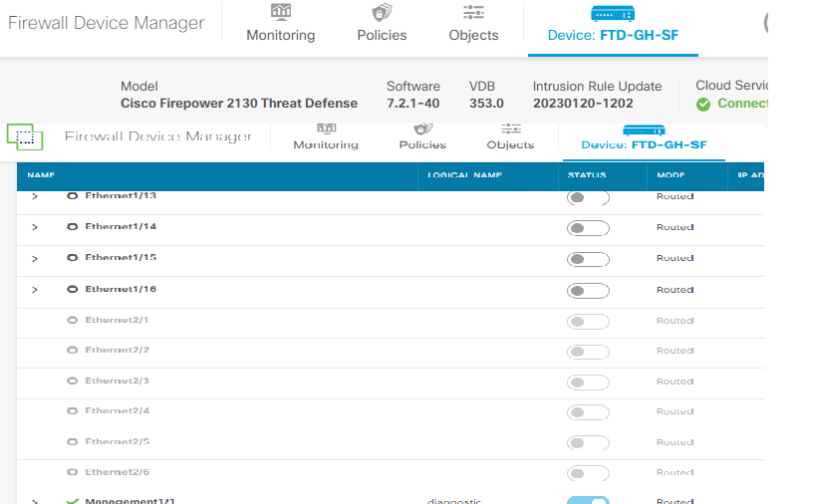This screenshot has height=504, width=816.
Task: Click the Ethernet2/5 interface state icon
Action: pos(73,441)
